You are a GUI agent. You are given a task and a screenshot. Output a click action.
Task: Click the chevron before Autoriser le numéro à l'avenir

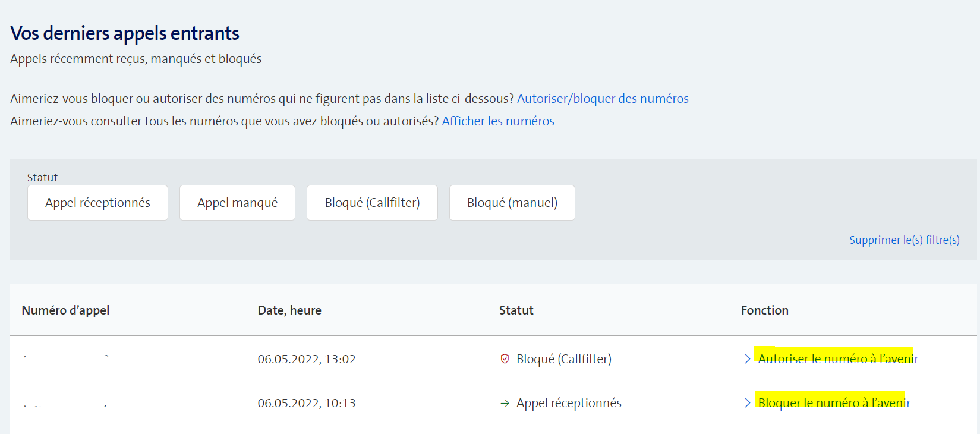[x=747, y=358]
